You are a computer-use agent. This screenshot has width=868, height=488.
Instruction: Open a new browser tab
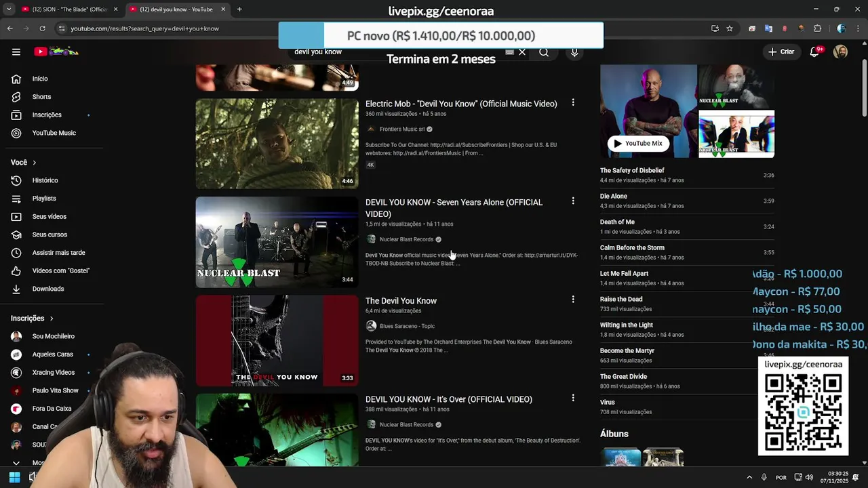pos(239,9)
